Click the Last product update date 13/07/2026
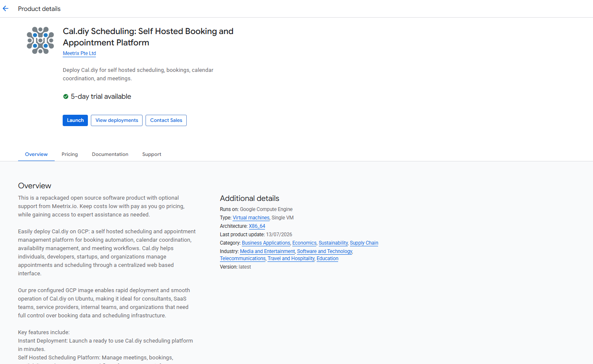593x364 pixels. click(279, 235)
